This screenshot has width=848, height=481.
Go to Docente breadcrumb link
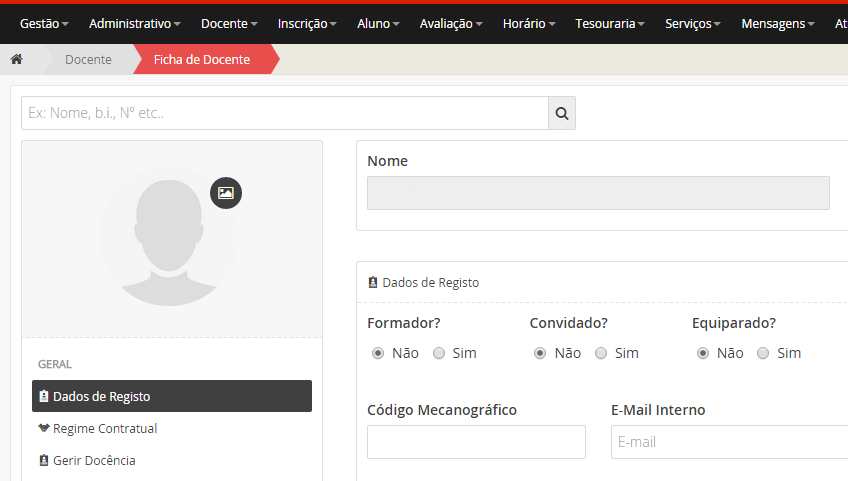88,59
